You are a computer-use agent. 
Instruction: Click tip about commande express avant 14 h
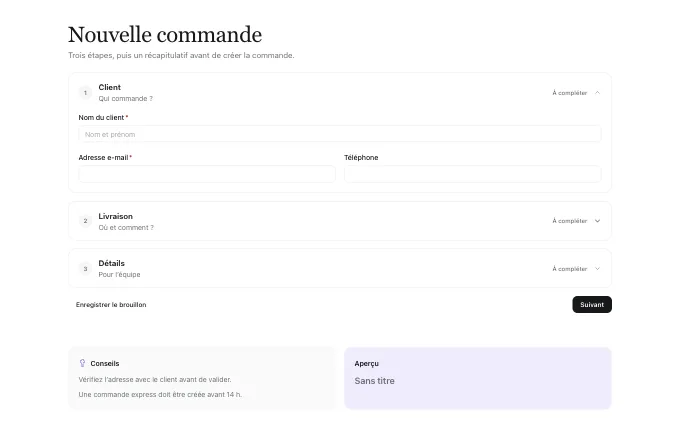pos(160,394)
